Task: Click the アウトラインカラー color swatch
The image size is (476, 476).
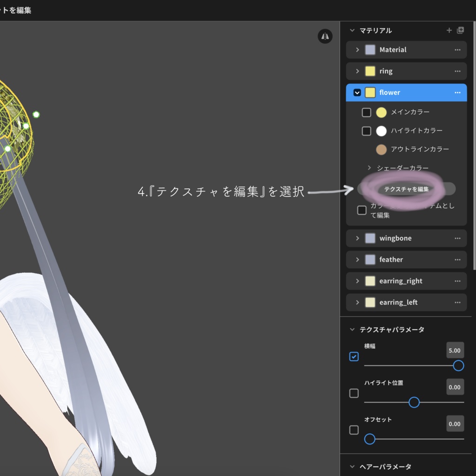Action: 381,149
